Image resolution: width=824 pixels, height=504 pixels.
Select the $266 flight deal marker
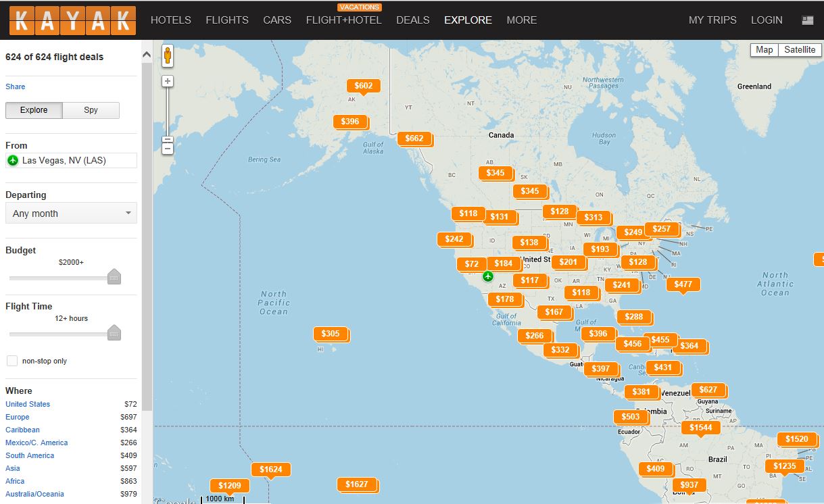point(535,336)
